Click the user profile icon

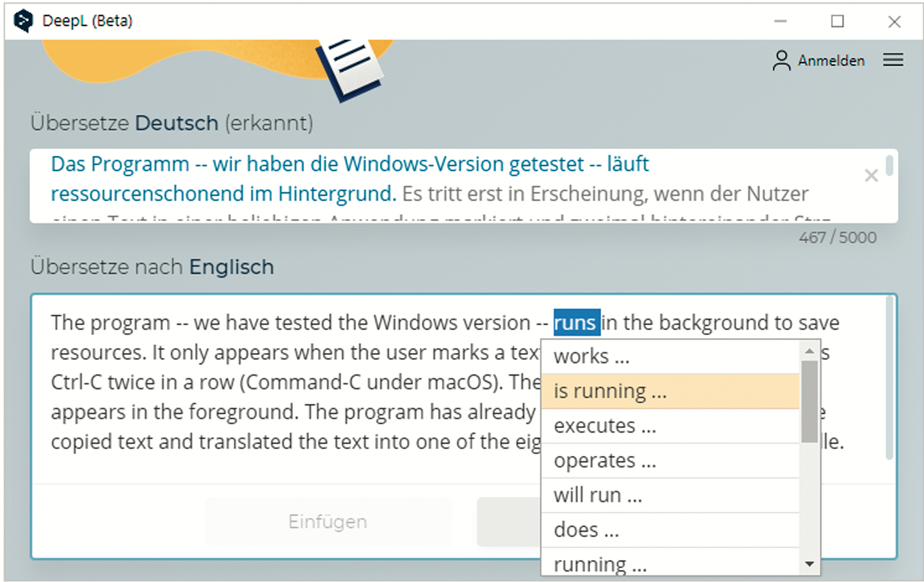coord(781,61)
